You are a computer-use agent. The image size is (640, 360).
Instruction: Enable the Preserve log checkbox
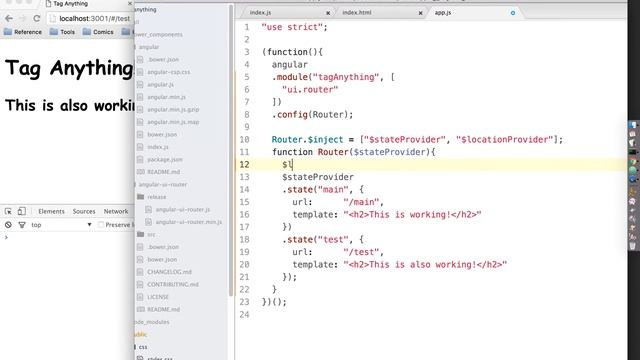[101, 225]
